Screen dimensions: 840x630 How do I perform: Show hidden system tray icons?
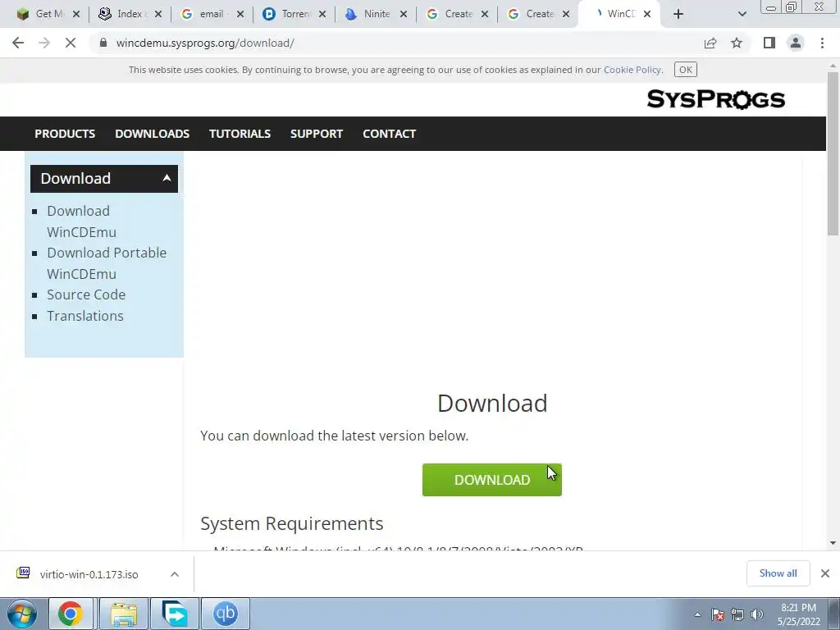(x=697, y=614)
